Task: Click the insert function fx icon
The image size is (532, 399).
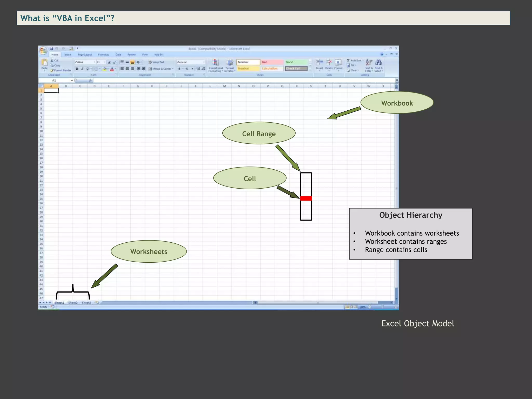Action: 90,81
